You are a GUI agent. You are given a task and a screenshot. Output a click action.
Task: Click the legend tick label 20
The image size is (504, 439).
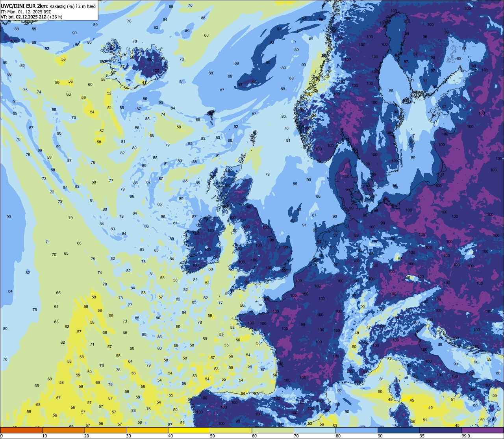(x=87, y=436)
